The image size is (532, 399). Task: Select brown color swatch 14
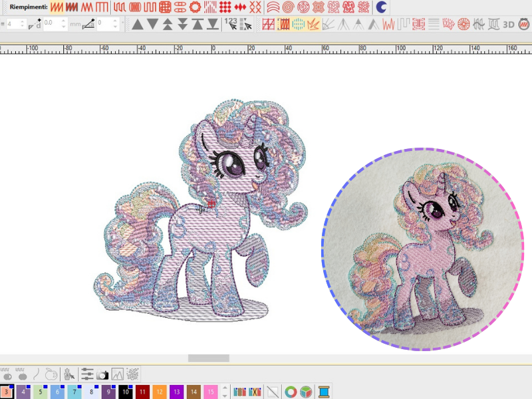click(194, 392)
